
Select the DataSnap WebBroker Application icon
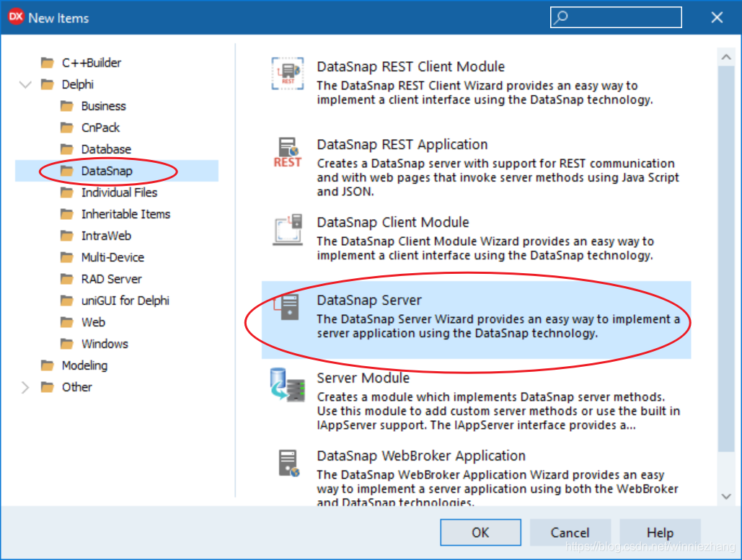pyautogui.click(x=288, y=463)
